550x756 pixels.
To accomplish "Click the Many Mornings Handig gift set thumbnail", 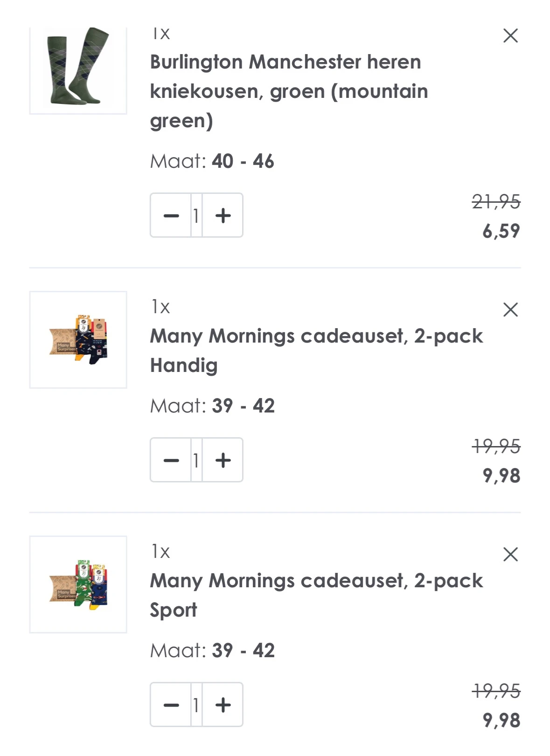I will tap(78, 339).
